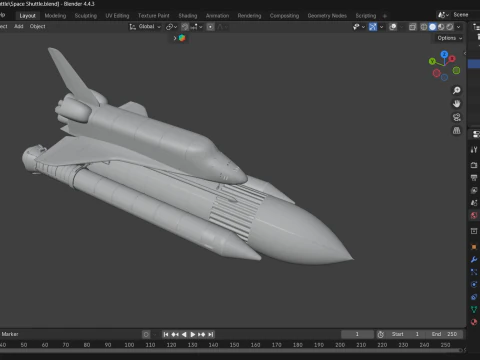Open the Object properties tab (orange square)
Image resolution: width=480 pixels, height=360 pixels.
[474, 247]
